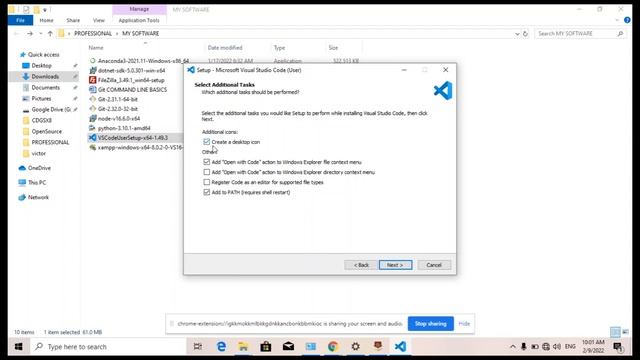Click the File Explorer back arrow

(17, 33)
